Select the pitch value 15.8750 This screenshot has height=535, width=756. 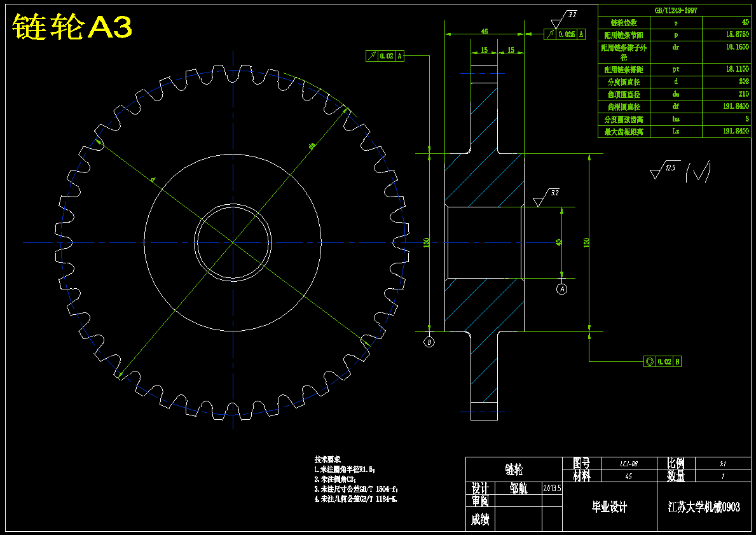click(737, 35)
